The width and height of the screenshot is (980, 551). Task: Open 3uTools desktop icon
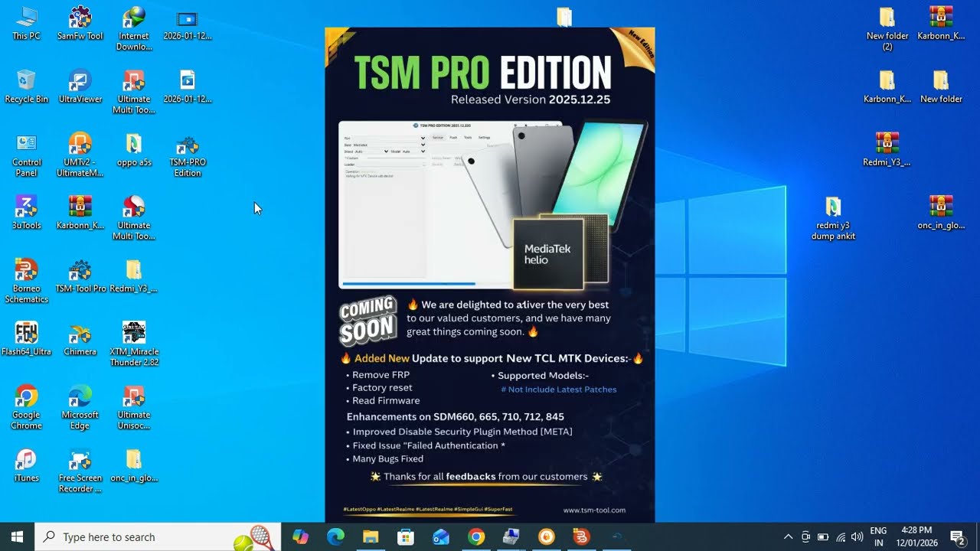coord(26,212)
